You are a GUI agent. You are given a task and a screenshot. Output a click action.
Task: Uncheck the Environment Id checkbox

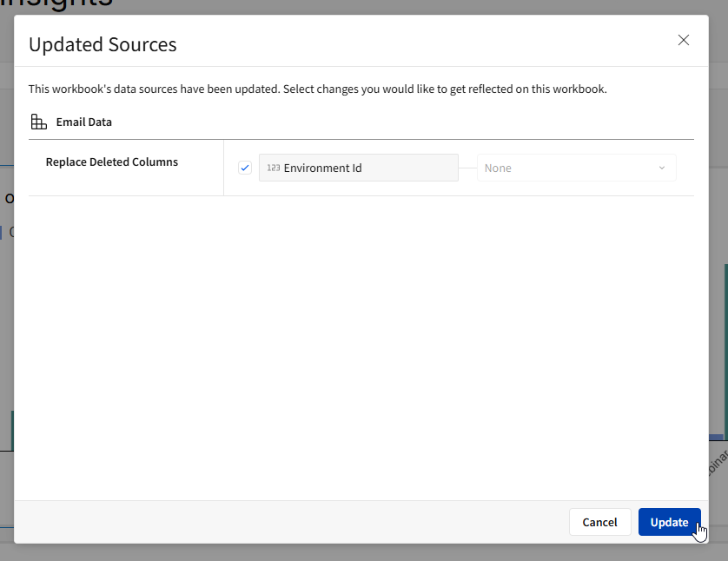pos(245,168)
